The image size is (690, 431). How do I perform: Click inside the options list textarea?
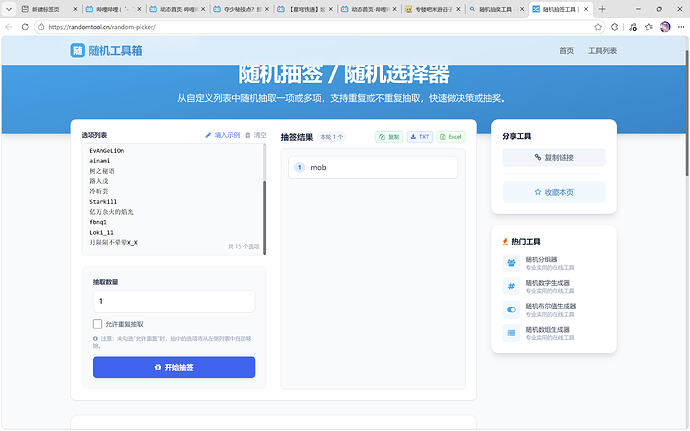point(172,199)
